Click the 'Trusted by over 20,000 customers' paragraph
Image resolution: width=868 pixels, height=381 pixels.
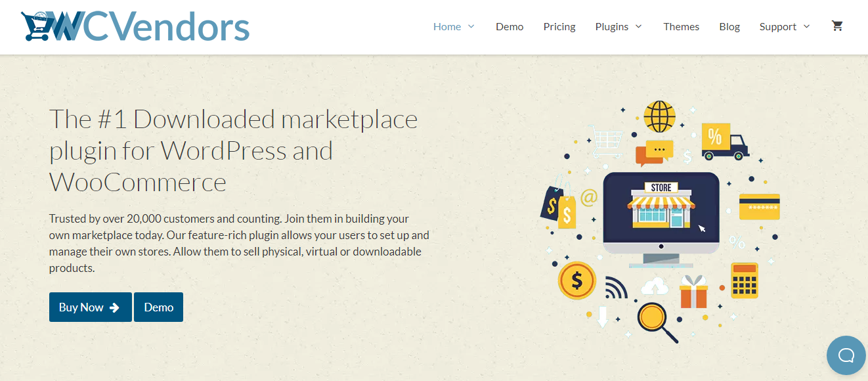240,243
